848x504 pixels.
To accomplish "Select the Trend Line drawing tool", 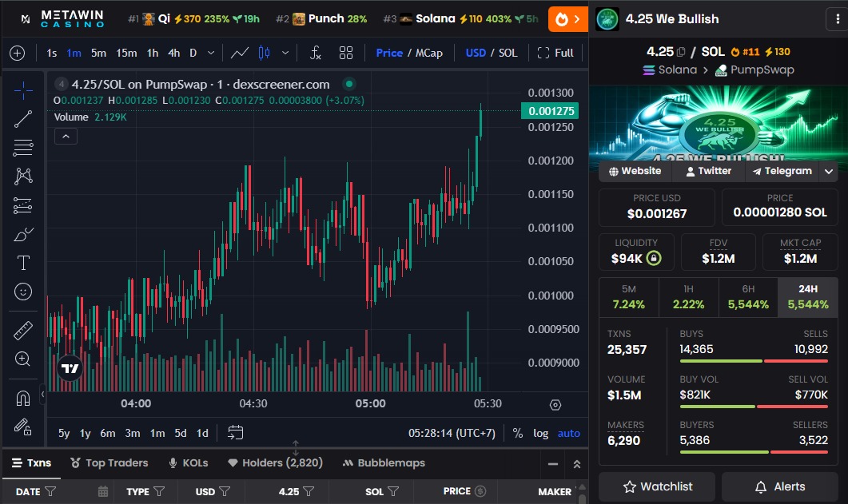I will [x=22, y=118].
